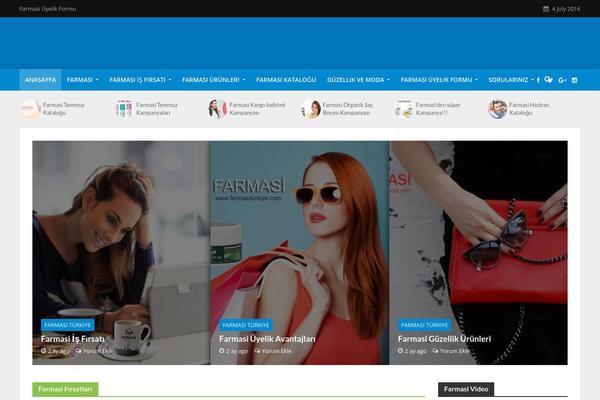Click FARMASİ TÜRKİYE tag on İş Fırsatı slide
The image size is (600, 400).
pos(67,325)
